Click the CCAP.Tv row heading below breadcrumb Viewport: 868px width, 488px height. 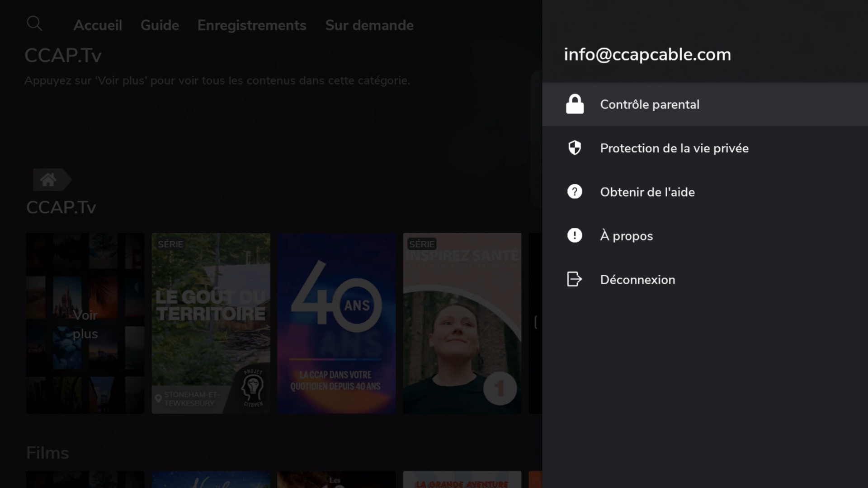coord(61,207)
